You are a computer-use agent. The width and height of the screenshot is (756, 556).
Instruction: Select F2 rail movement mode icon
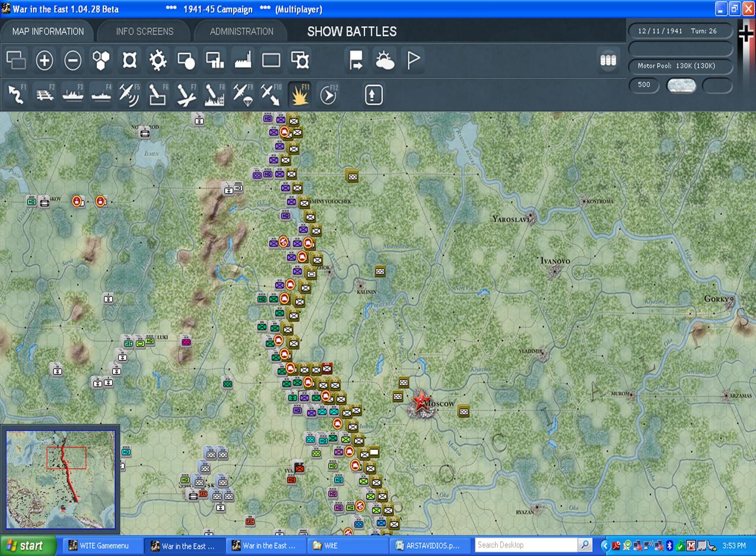pos(45,94)
